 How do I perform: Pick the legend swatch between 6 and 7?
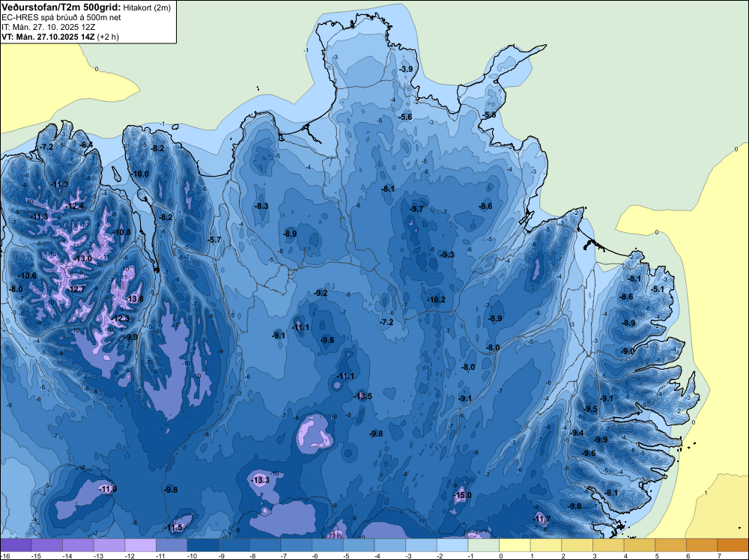pos(703,545)
